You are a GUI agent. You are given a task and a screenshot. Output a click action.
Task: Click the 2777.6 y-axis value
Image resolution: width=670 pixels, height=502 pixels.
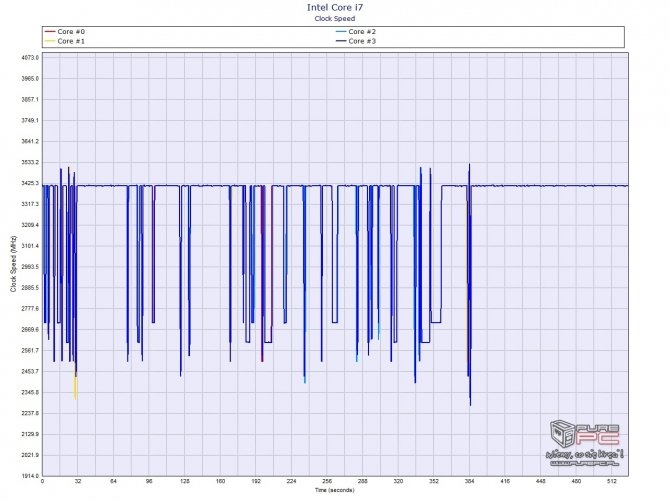[x=30, y=308]
